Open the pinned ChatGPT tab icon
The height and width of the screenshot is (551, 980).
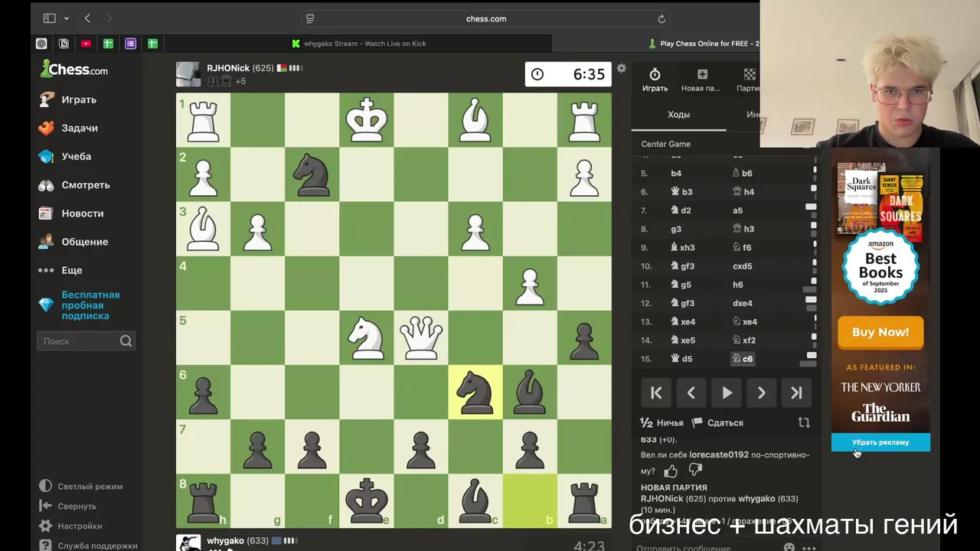point(41,44)
